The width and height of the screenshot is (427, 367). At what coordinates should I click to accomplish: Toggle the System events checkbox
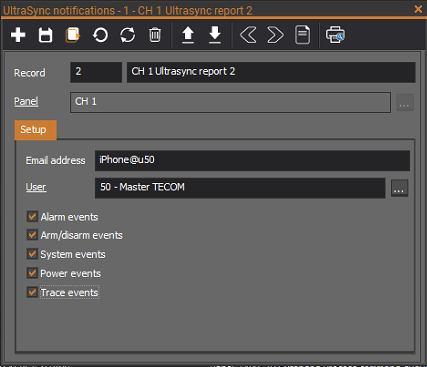coord(32,254)
